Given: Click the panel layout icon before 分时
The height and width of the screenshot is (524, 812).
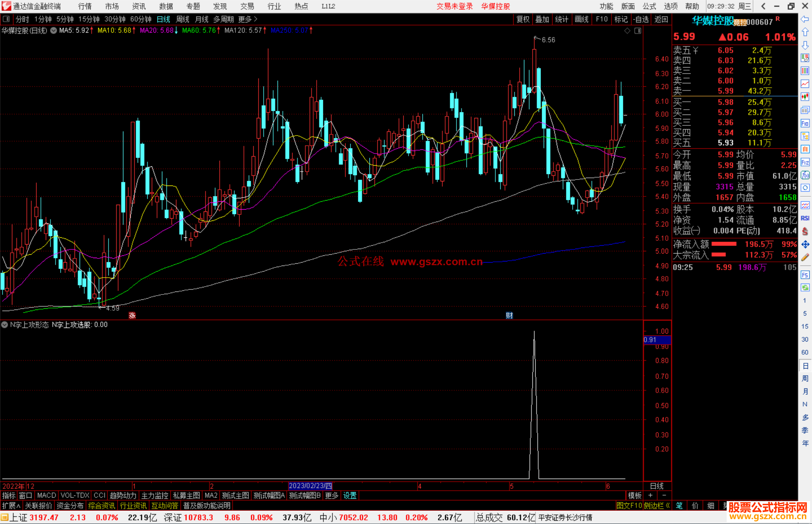Looking at the screenshot, I should point(6,19).
